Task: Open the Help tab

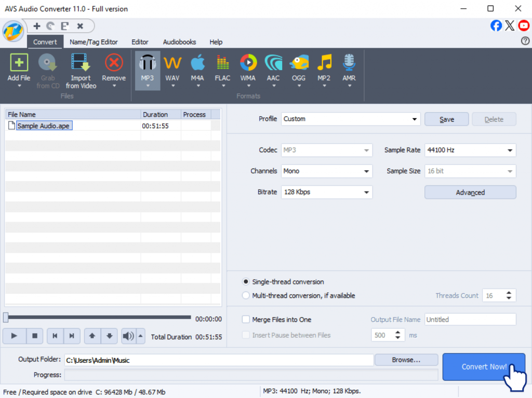Action: tap(216, 42)
